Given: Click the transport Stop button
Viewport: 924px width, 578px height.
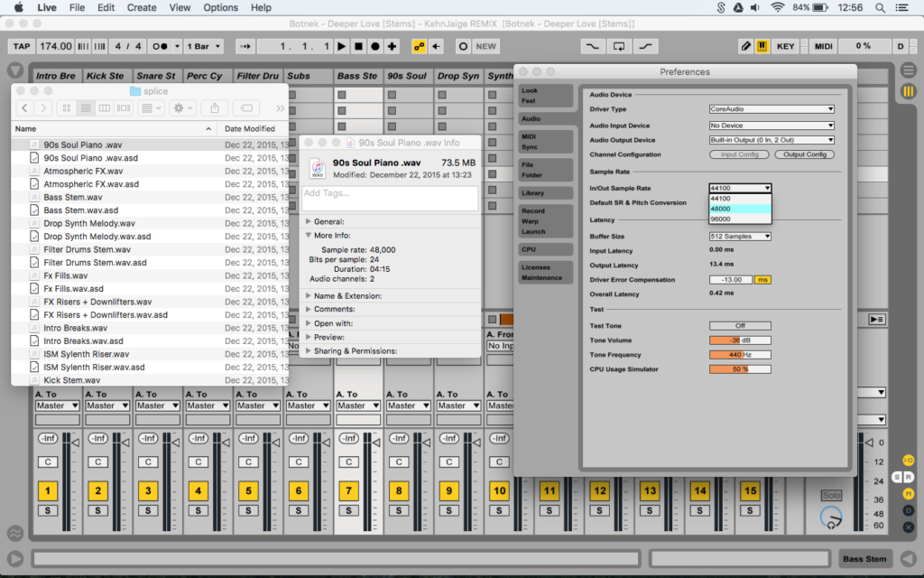Looking at the screenshot, I should point(358,46).
